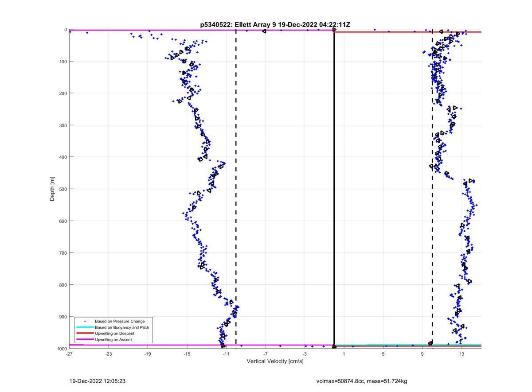Click the Upwelling on Descent legend entry
This screenshot has width=532, height=392.
tap(114, 334)
